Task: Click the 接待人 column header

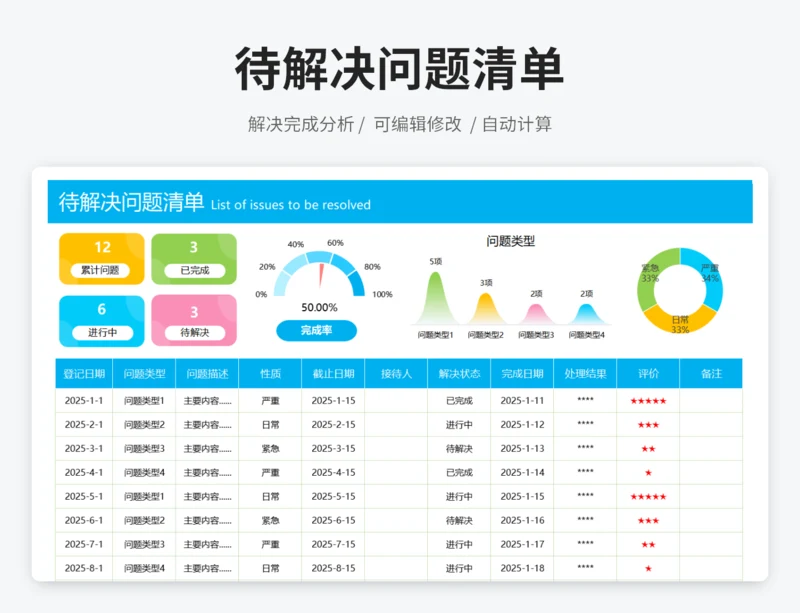Action: pyautogui.click(x=396, y=374)
